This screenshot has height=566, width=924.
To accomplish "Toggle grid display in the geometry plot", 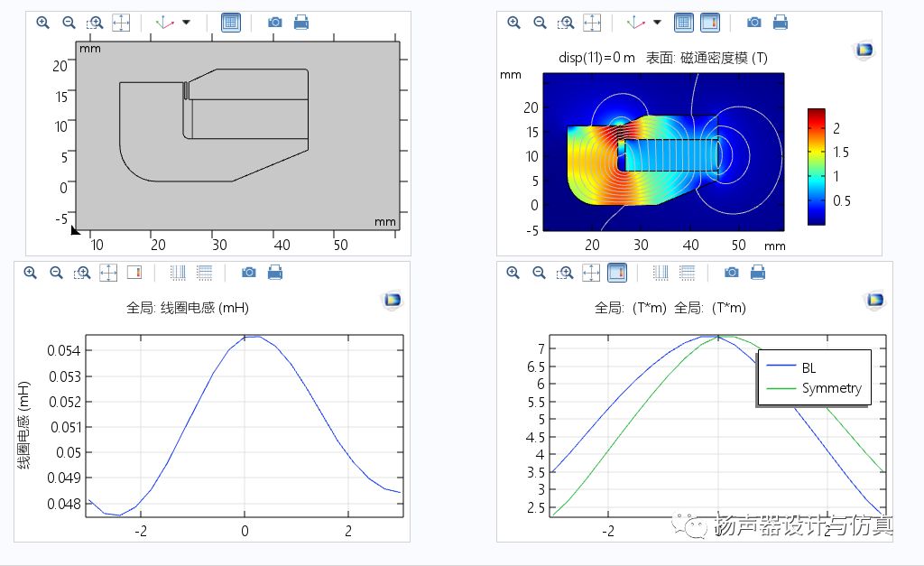I will point(231,23).
